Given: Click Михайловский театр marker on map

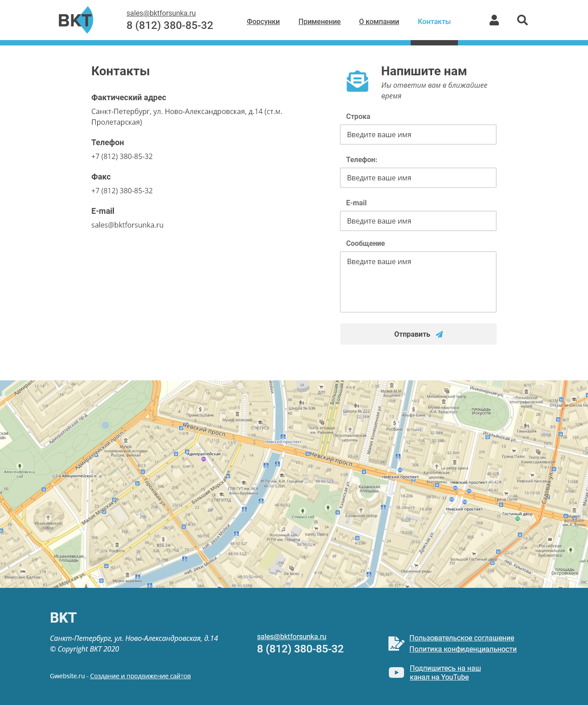Looking at the screenshot, I should [447, 391].
